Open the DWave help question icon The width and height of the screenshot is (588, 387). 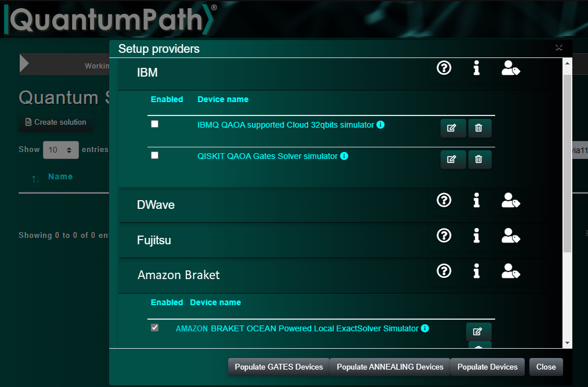coord(444,200)
